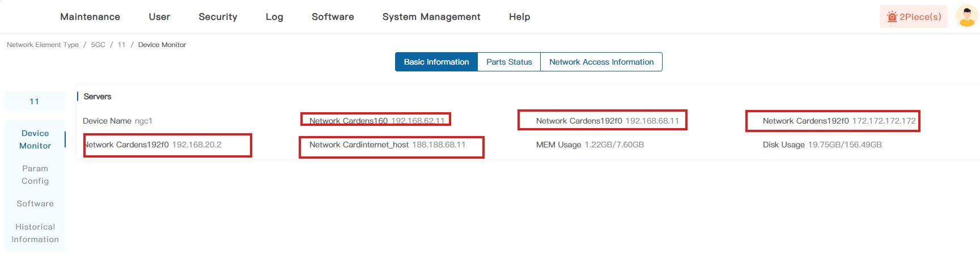This screenshot has height=280, width=980.
Task: Go to Network Element Type breadcrumb
Action: (43, 45)
